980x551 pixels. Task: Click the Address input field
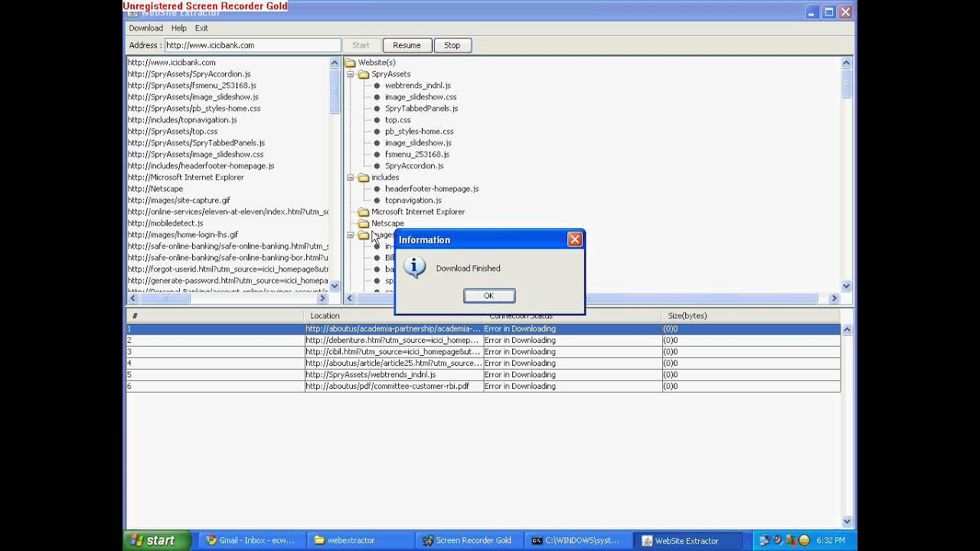click(253, 45)
